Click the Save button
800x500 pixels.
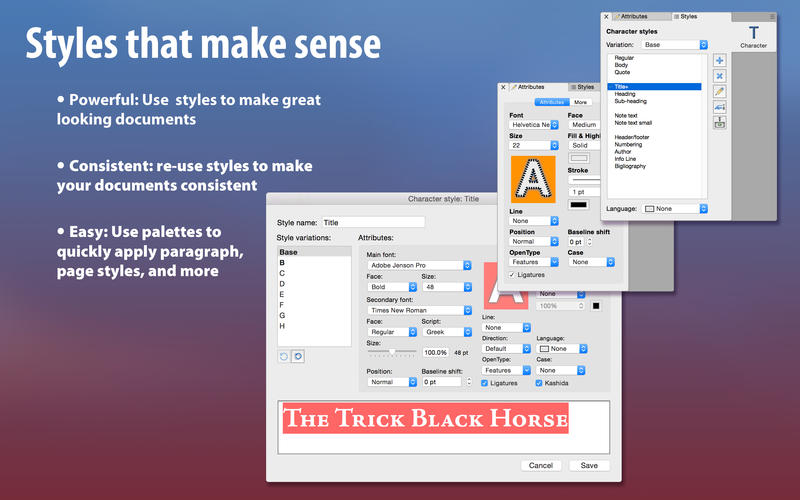point(589,465)
